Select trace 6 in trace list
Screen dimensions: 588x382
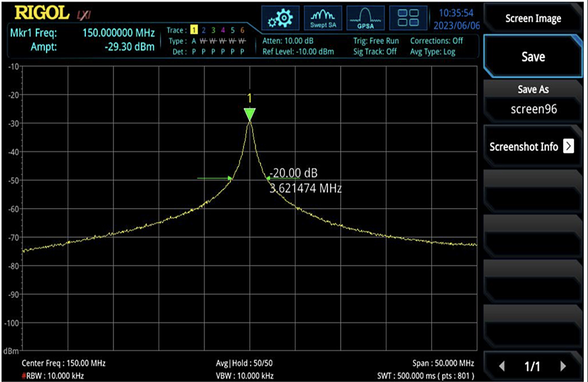click(242, 31)
